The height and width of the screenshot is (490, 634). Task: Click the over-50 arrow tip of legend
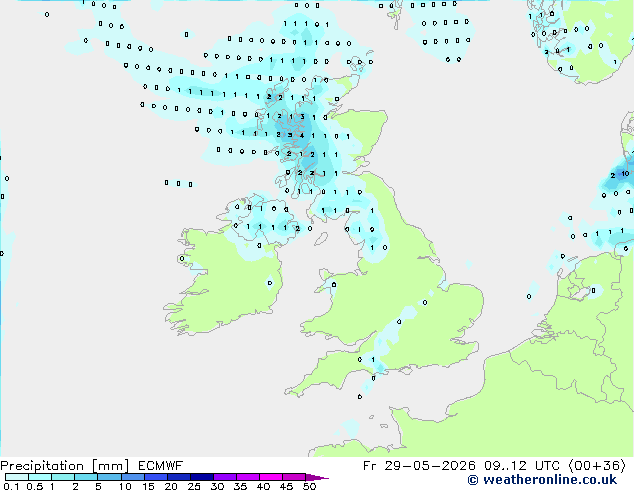[317, 477]
